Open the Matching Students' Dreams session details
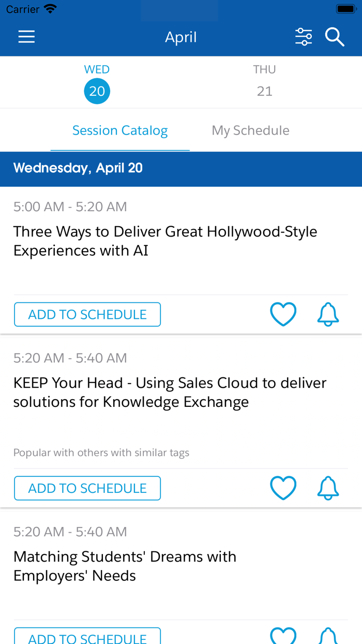This screenshot has height=644, width=362. tap(125, 565)
